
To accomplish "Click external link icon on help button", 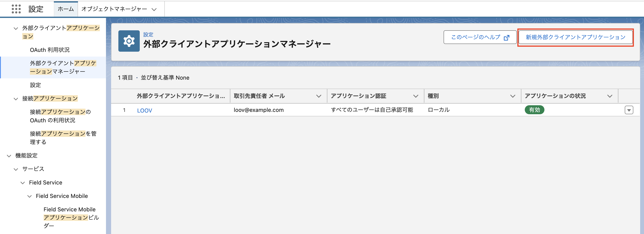I will coord(506,37).
